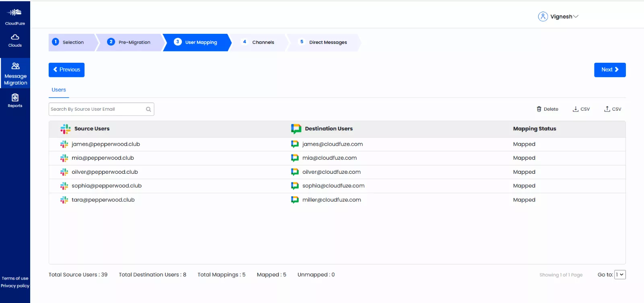Click Slack icon beside oilver@pepperwood.club
The width and height of the screenshot is (644, 303).
(64, 172)
